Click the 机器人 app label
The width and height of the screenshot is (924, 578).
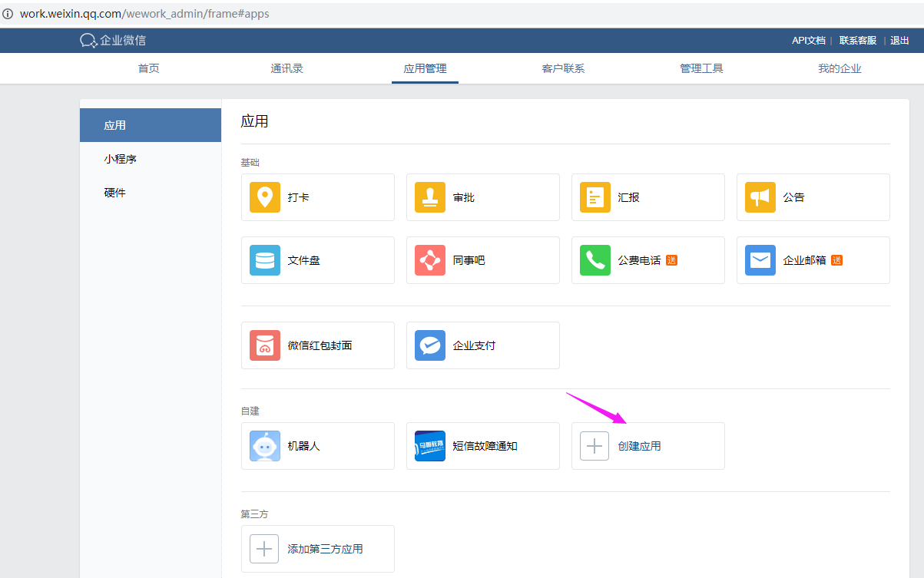[304, 446]
